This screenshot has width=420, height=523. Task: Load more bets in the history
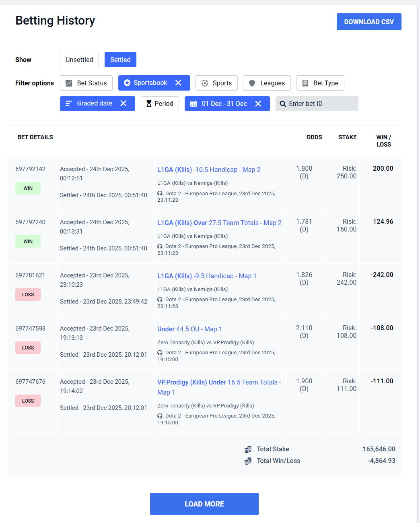point(204,504)
